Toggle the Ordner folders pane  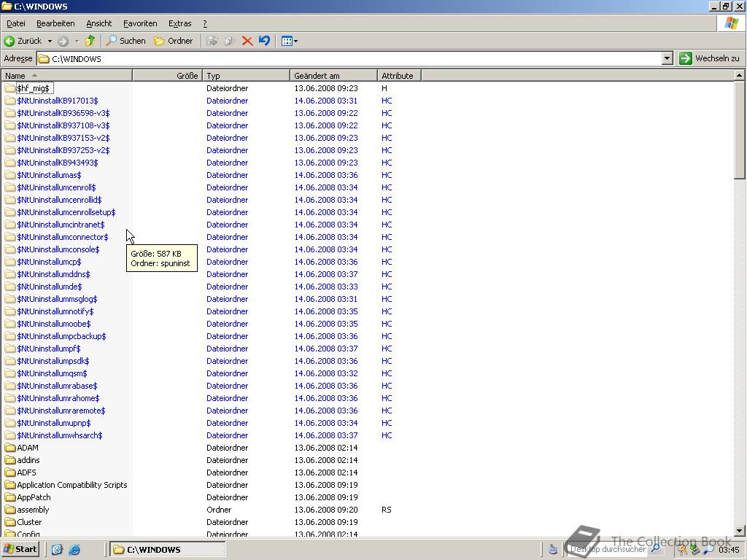click(174, 41)
